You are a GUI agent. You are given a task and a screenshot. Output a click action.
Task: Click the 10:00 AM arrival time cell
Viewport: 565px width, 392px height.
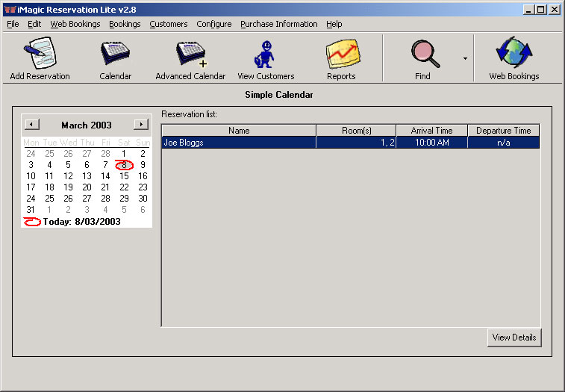coord(431,143)
